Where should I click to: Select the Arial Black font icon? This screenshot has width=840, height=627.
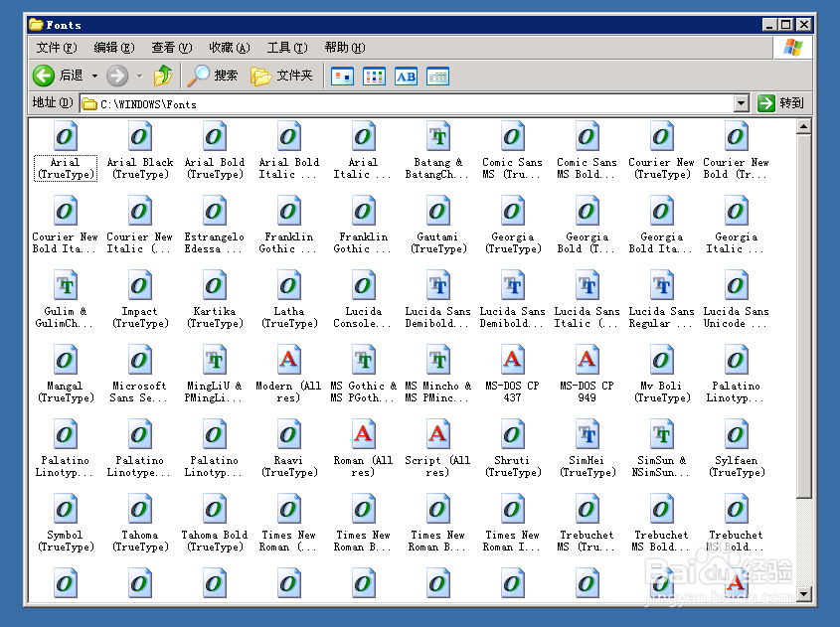[x=140, y=136]
